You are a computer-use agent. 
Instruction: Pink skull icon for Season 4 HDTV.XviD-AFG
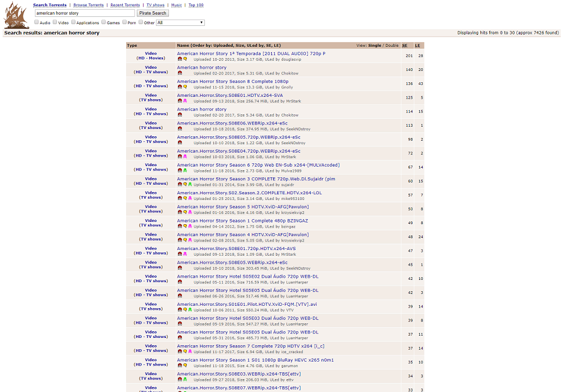tap(190, 240)
